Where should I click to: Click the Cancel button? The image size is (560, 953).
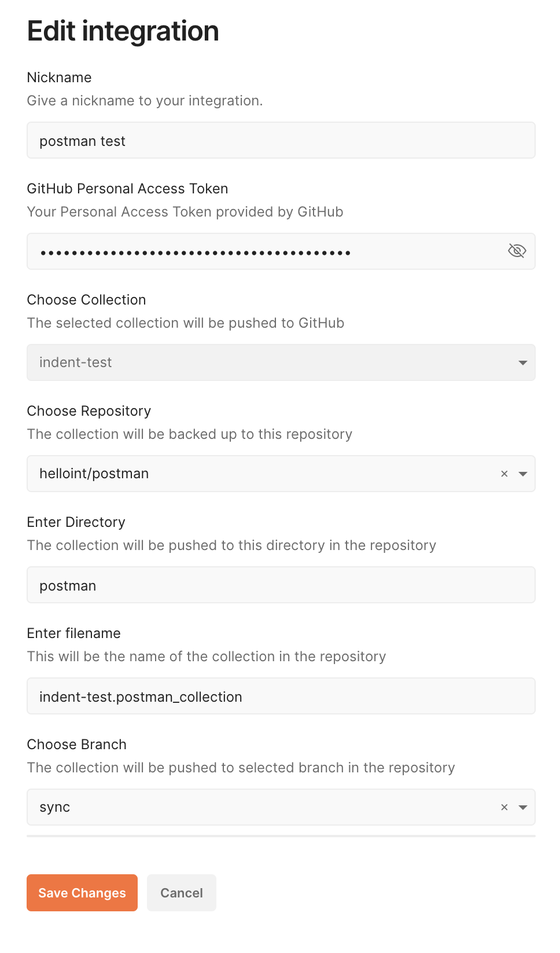point(181,893)
